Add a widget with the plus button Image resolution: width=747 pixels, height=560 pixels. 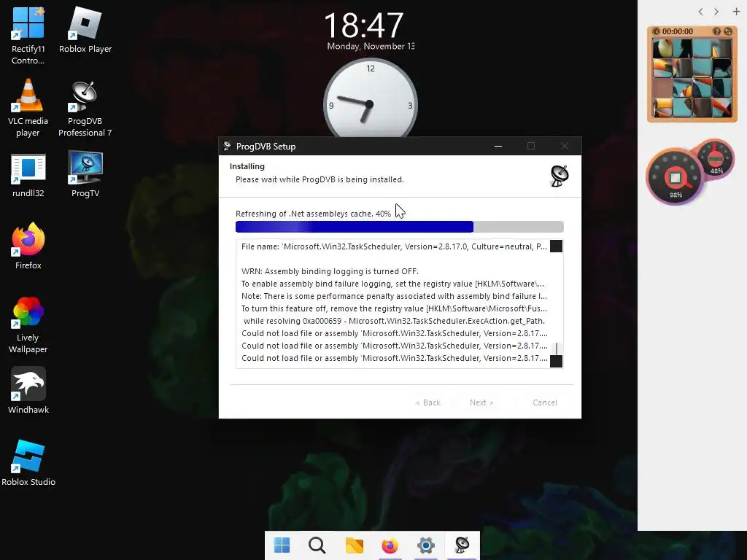click(736, 12)
